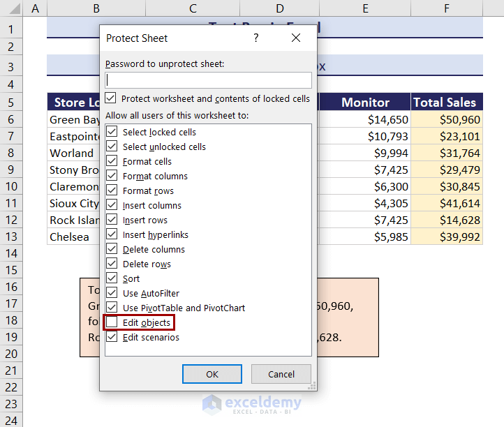Toggle Use PivotTable and PivotChart checkbox
Image resolution: width=504 pixels, height=427 pixels.
click(112, 308)
